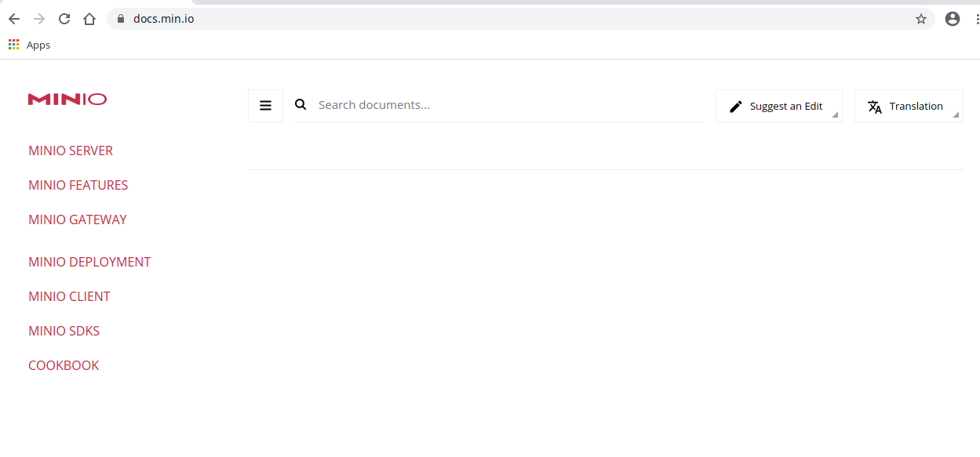Reload the page
The width and height of the screenshot is (980, 457).
[x=64, y=18]
